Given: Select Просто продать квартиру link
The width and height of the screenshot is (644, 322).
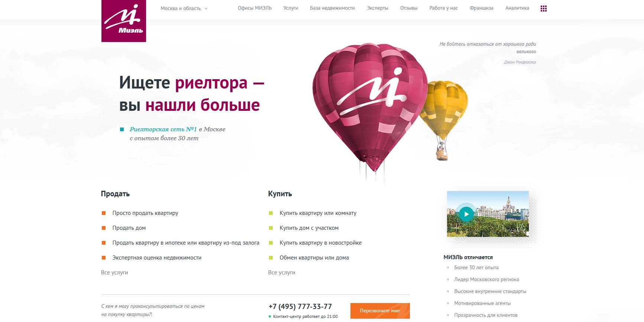Looking at the screenshot, I should (145, 213).
